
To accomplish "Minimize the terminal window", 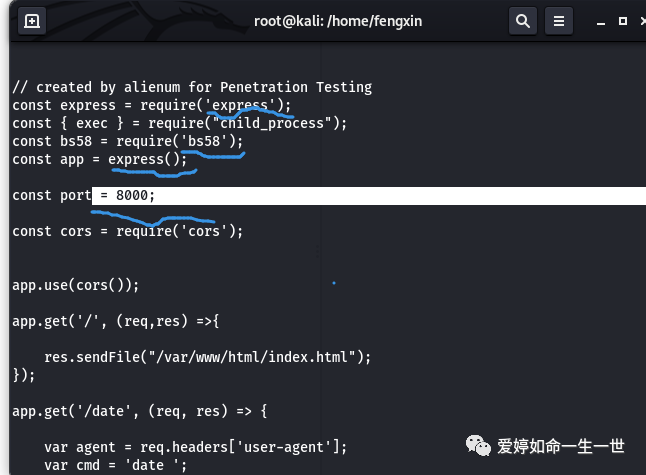I will coord(601,21).
